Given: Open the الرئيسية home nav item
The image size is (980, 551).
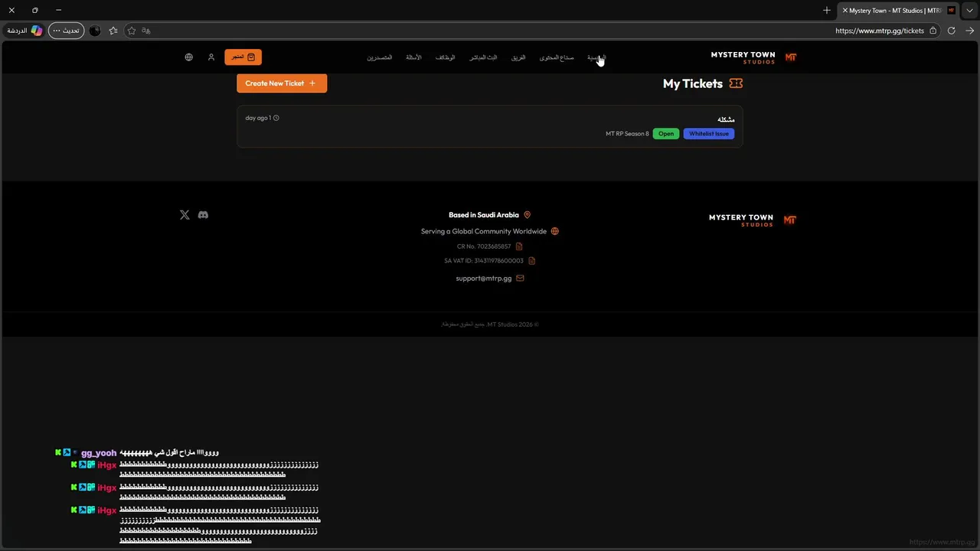Looking at the screenshot, I should [x=596, y=57].
